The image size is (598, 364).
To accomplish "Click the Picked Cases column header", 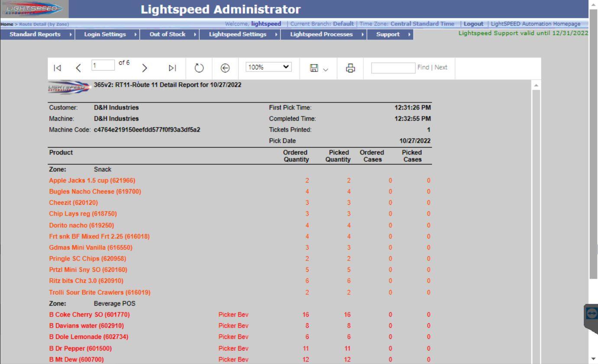I will coord(413,156).
